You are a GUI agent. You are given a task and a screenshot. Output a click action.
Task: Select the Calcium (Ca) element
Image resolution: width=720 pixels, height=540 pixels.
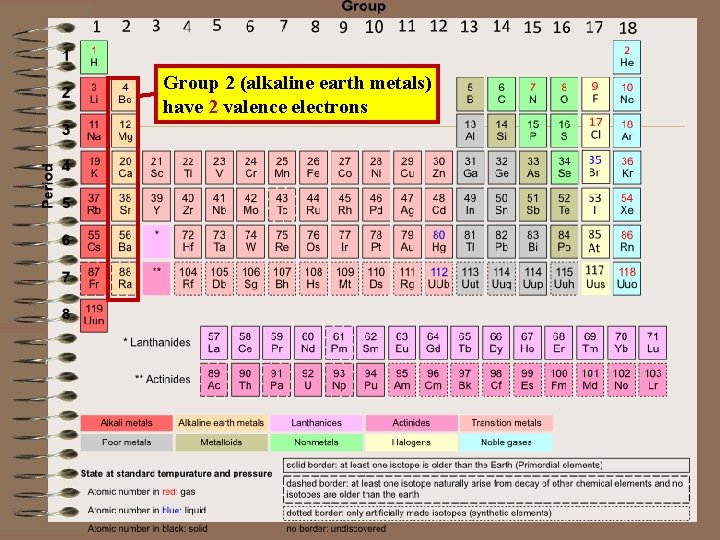124,168
